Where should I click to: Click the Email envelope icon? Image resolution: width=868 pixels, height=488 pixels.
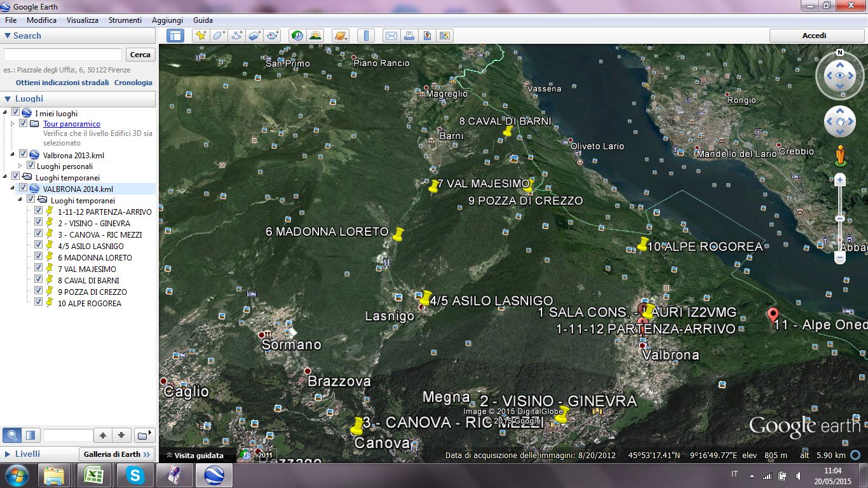coord(391,36)
